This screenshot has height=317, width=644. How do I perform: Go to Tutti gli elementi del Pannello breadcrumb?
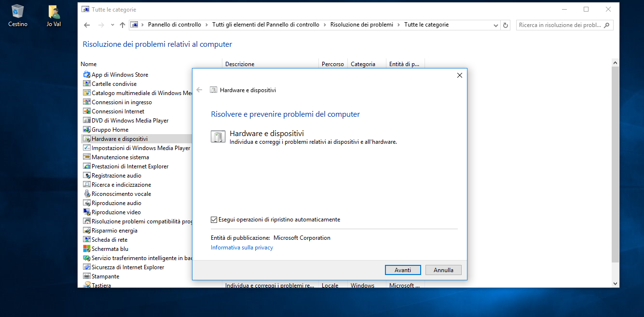click(266, 25)
